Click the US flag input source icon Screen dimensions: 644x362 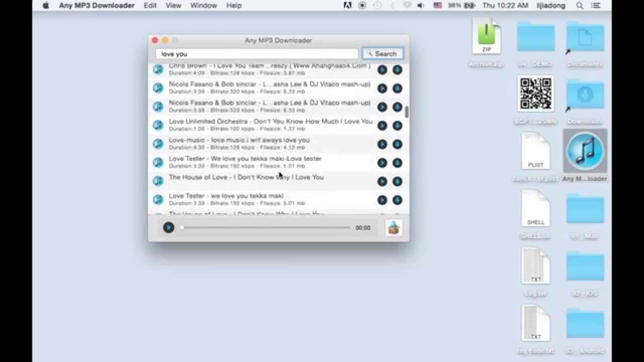click(x=437, y=6)
